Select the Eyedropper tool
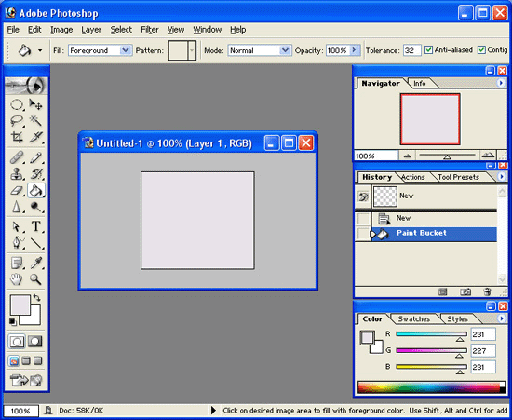This screenshot has height=420, width=512. click(x=35, y=263)
